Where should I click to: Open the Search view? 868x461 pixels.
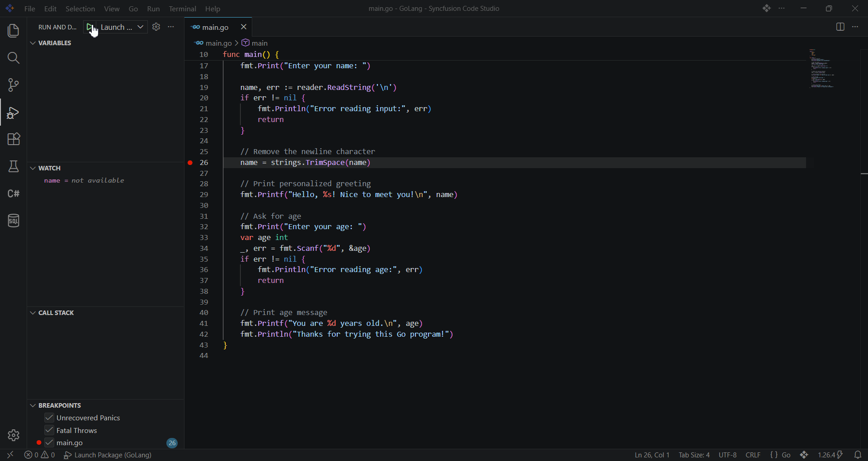[x=14, y=58]
